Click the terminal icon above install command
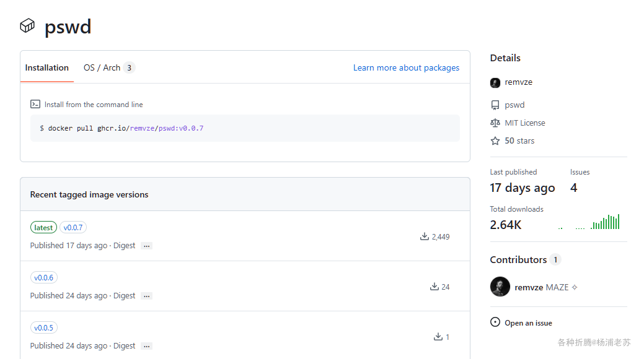644x359 pixels. 35,105
